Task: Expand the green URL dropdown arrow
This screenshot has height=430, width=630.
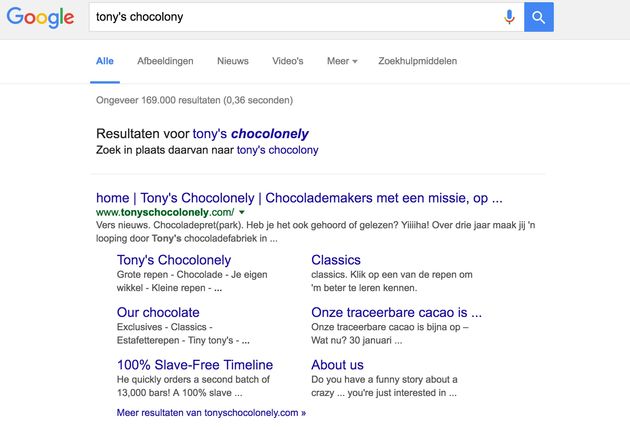Action: pos(242,212)
